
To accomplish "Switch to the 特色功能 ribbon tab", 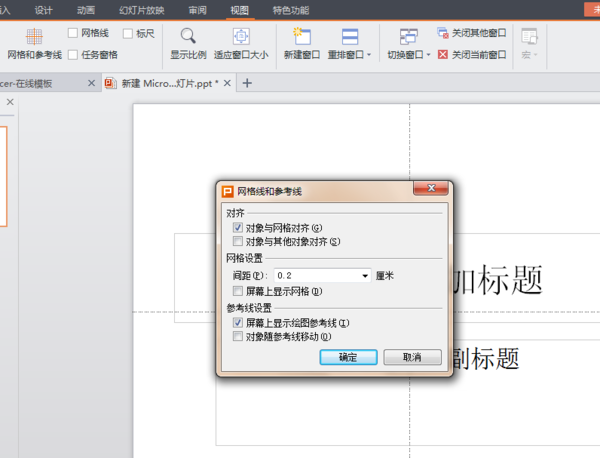I will pyautogui.click(x=291, y=10).
